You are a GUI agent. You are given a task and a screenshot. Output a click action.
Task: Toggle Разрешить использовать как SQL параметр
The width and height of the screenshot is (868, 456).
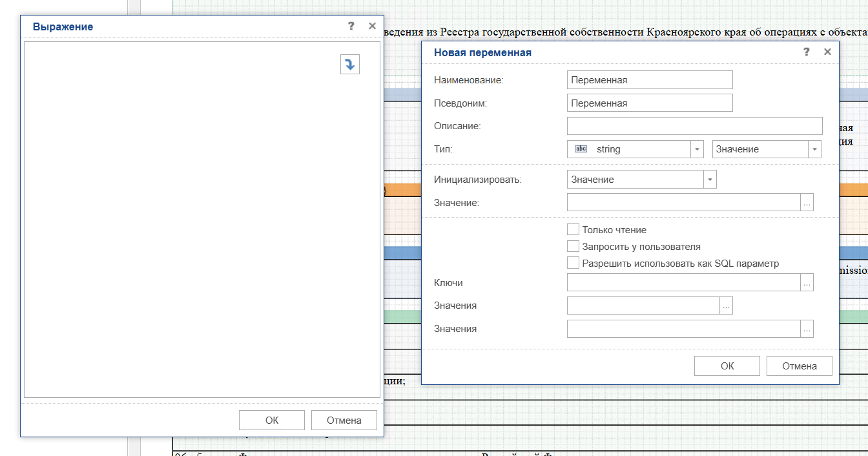coord(573,263)
